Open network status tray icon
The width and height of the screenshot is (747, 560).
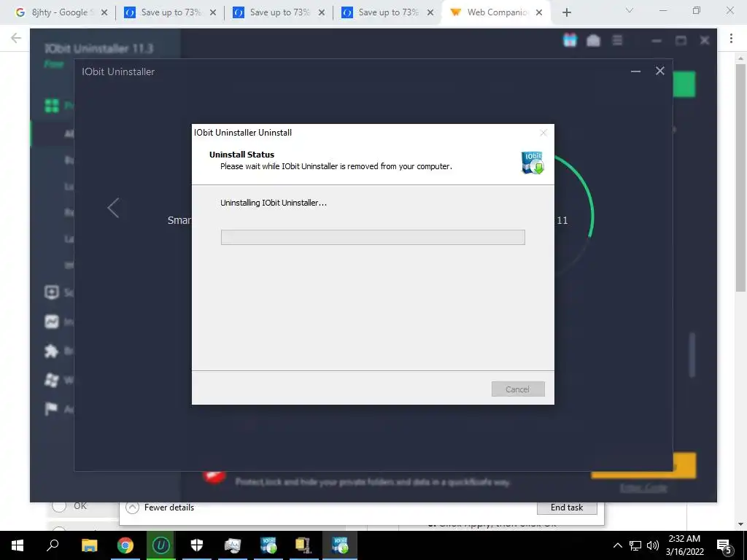[635, 545]
